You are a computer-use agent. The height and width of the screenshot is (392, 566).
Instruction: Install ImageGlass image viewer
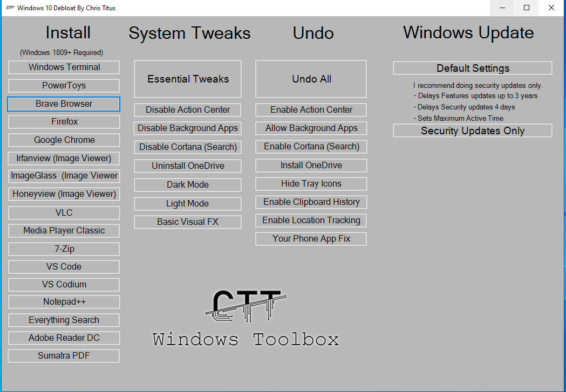[x=64, y=176]
